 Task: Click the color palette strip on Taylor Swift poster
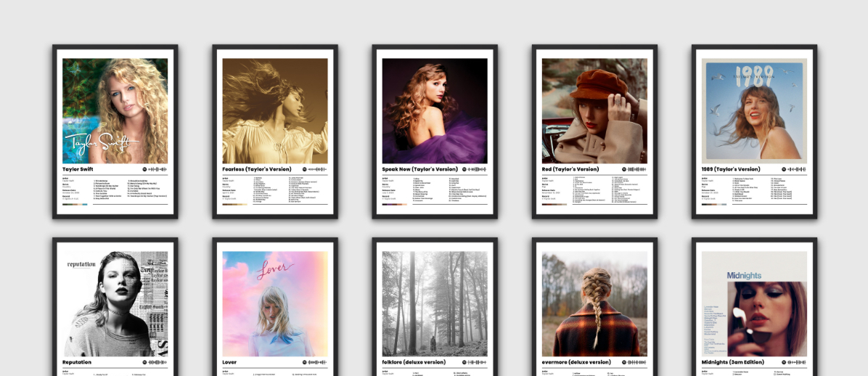(75, 205)
